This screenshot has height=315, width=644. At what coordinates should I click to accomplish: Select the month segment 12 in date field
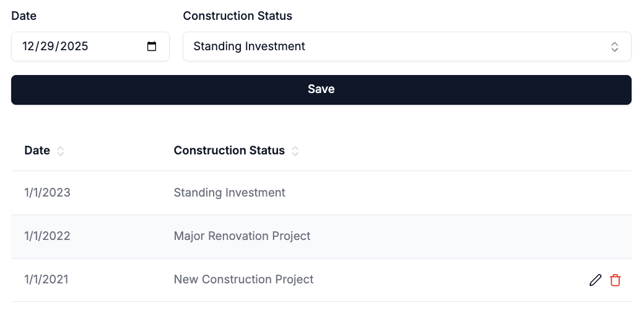pos(28,46)
